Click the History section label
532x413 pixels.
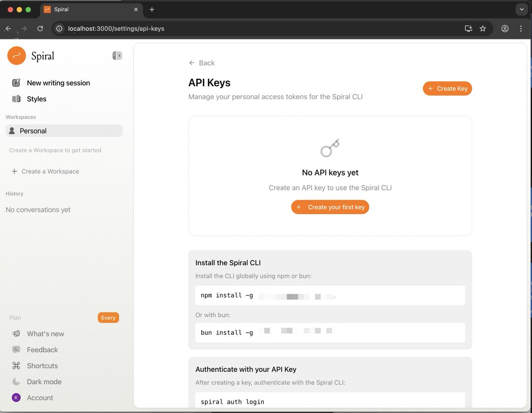pos(15,194)
